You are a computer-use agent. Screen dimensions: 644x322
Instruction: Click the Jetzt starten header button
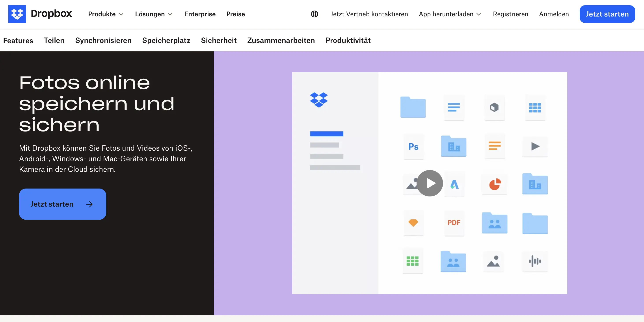click(607, 14)
